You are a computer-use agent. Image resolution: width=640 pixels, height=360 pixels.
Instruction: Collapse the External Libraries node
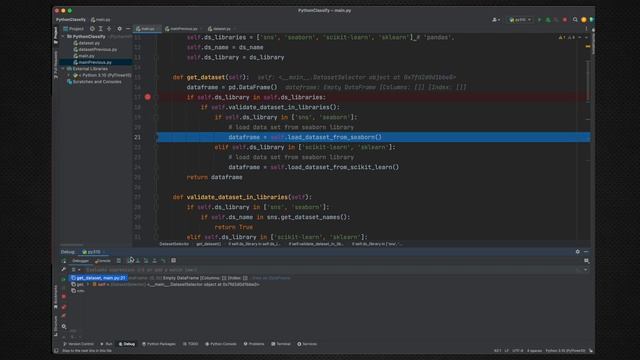(63, 69)
